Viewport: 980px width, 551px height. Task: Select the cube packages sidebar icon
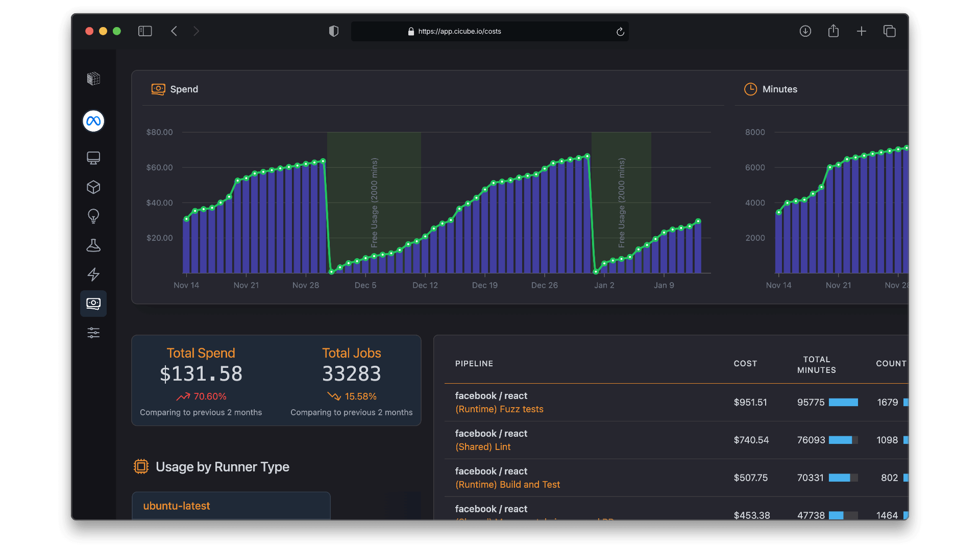tap(93, 187)
